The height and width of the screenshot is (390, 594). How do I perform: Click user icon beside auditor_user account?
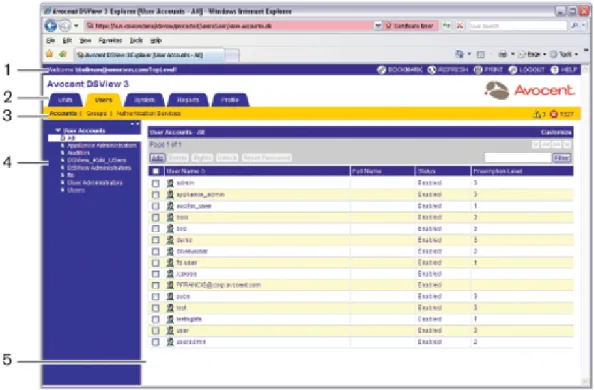click(x=170, y=206)
